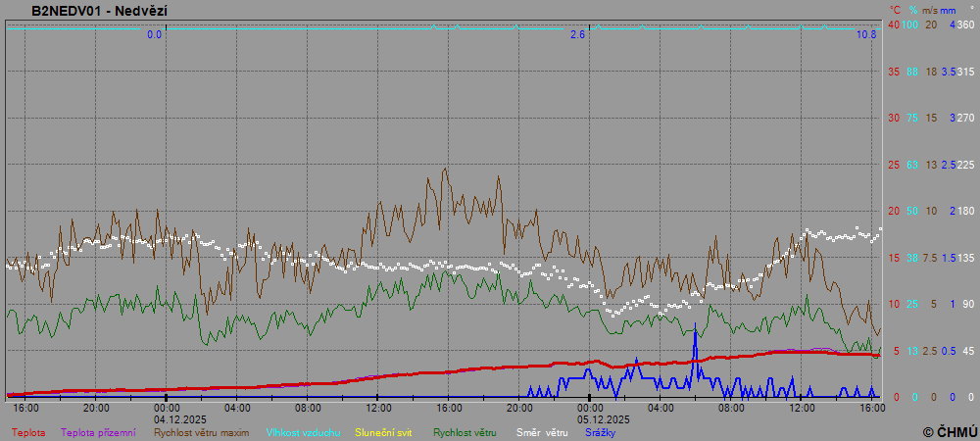980x441 pixels.
Task: Click the 10.8 precipitation total at top
Action: pos(865,34)
